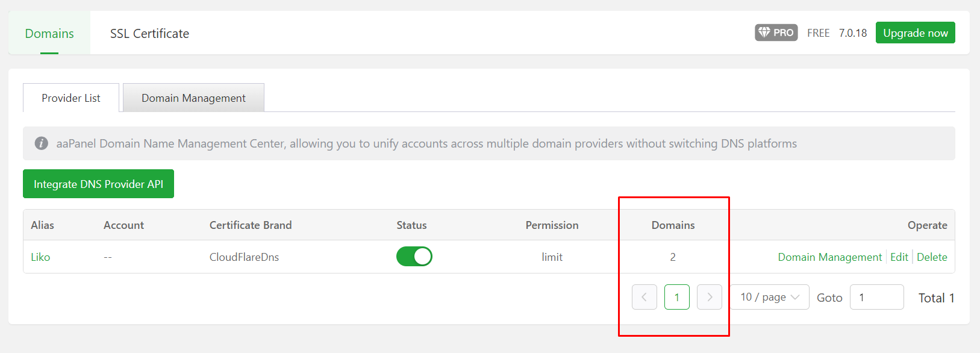Screen dimensions: 980x353
Task: Delete the Liko provider entry
Action: (x=932, y=257)
